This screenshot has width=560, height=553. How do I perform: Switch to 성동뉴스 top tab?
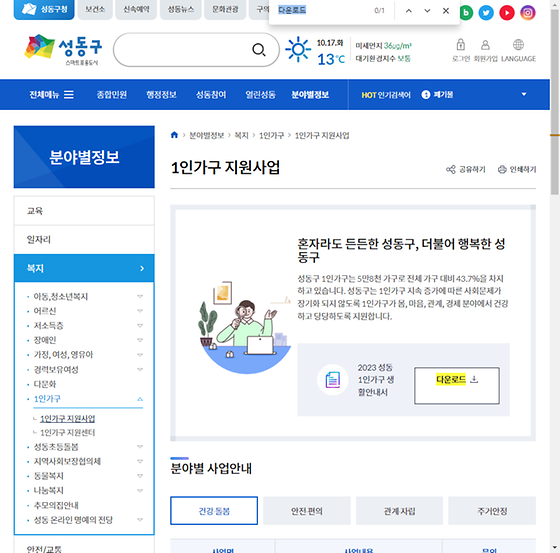pos(180,9)
